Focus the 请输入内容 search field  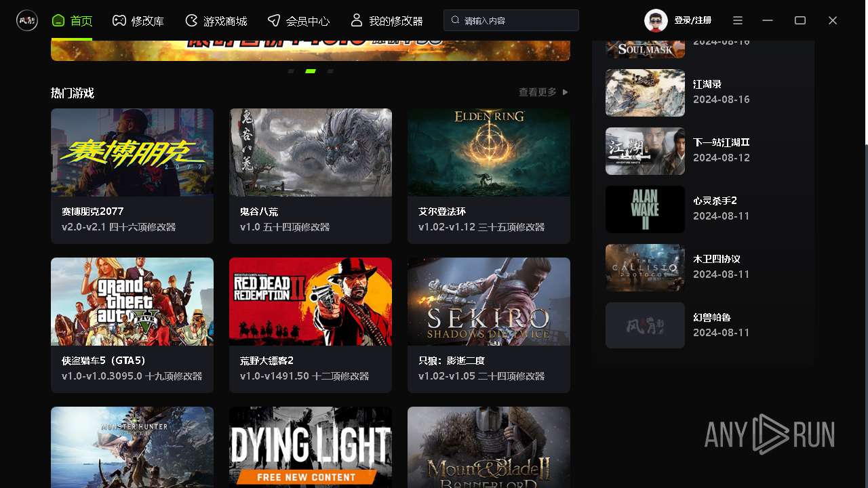pos(511,20)
